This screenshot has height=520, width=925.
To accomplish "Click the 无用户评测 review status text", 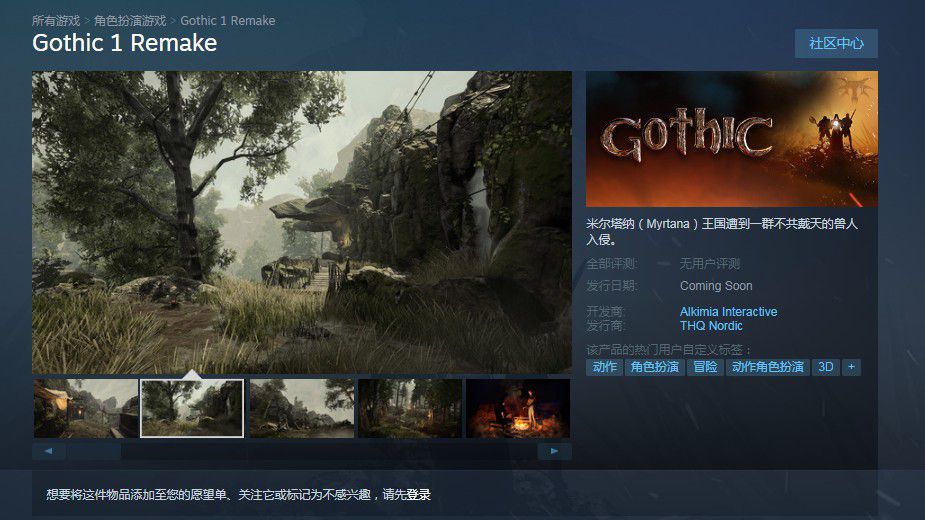I will coord(709,263).
